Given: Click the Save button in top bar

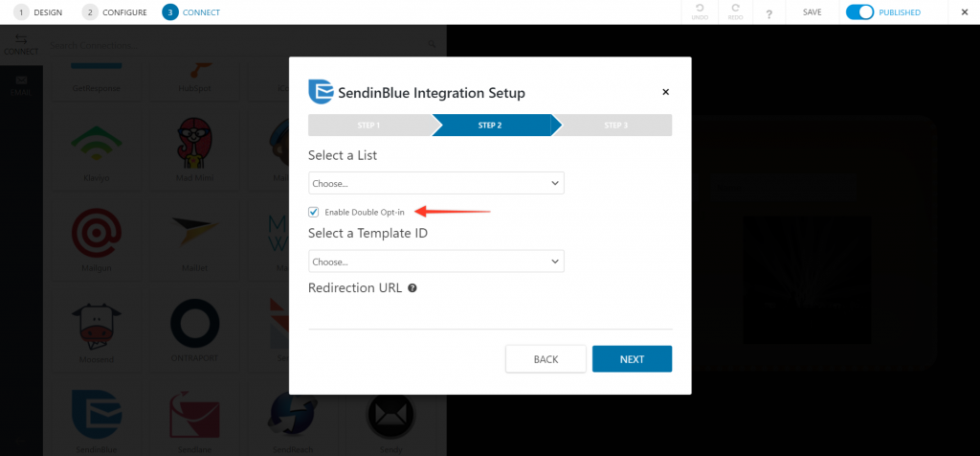Looking at the screenshot, I should pyautogui.click(x=812, y=12).
